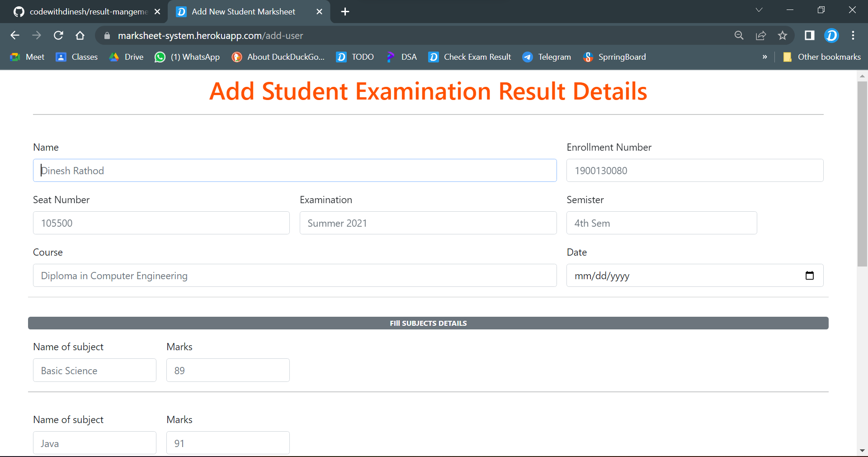Click the Marks field showing 89
This screenshot has width=868, height=457.
228,370
